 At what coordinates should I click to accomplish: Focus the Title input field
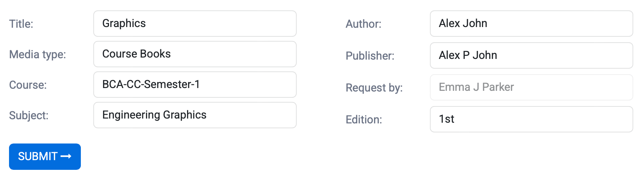(x=195, y=24)
